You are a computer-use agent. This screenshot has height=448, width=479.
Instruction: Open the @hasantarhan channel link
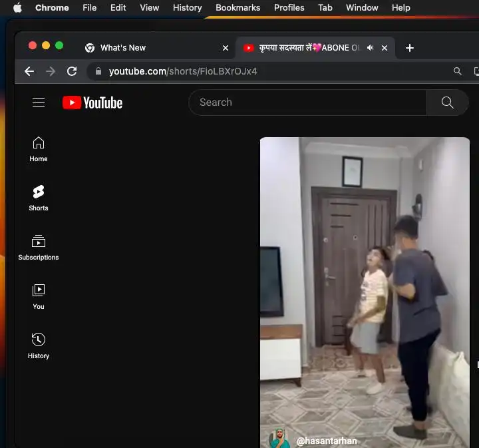[x=327, y=441]
